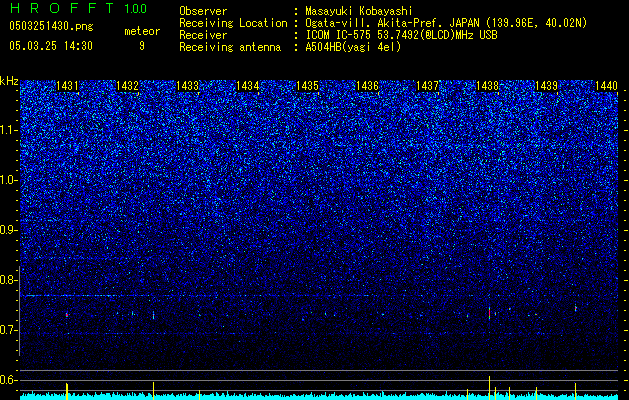Click the red meteor echo under 1431

coord(67,315)
